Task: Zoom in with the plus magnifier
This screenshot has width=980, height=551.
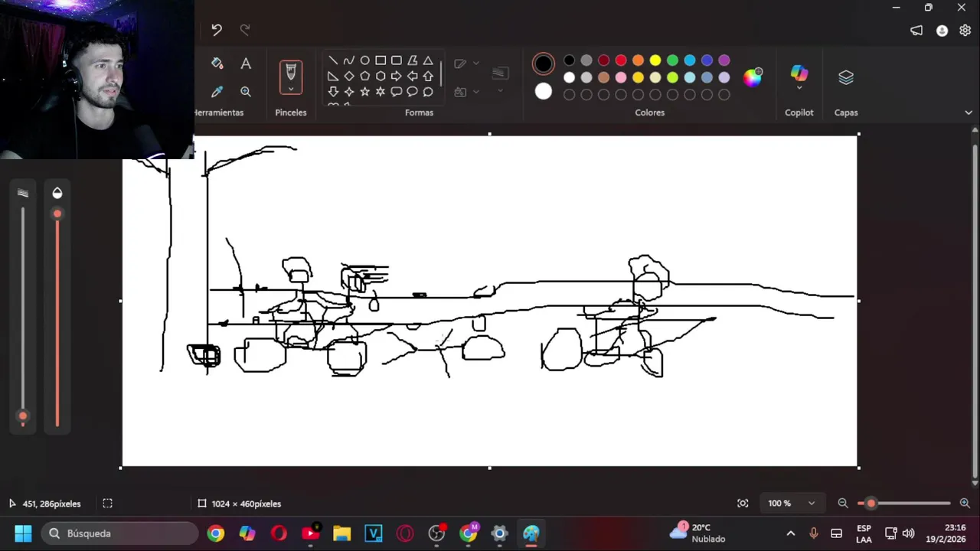Action: (965, 504)
